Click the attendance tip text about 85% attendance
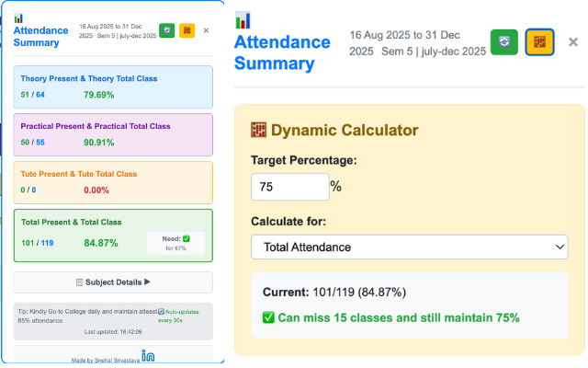 (x=88, y=316)
